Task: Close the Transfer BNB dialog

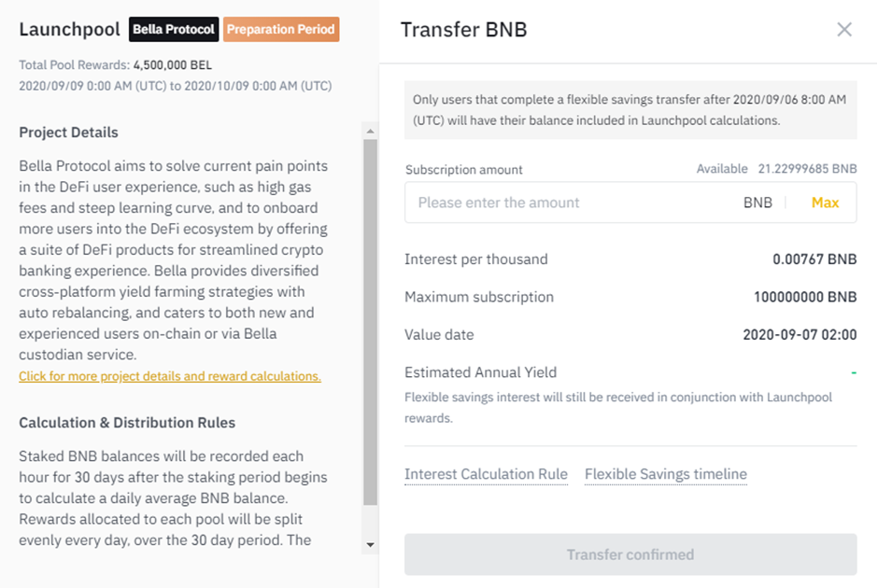Action: click(x=844, y=30)
